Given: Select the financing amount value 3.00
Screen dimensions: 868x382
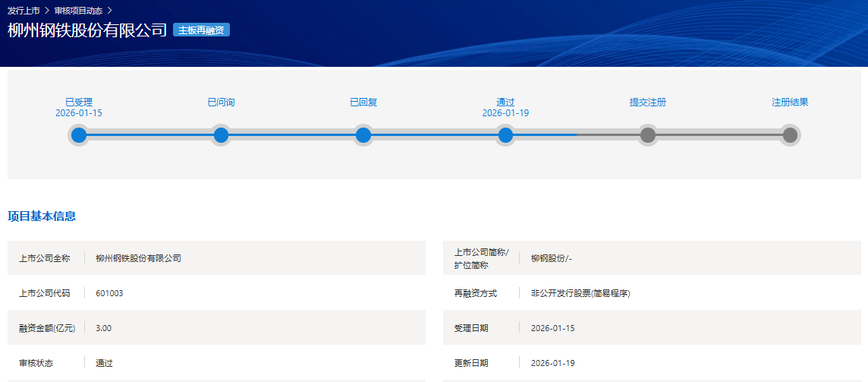Looking at the screenshot, I should click(x=104, y=328).
